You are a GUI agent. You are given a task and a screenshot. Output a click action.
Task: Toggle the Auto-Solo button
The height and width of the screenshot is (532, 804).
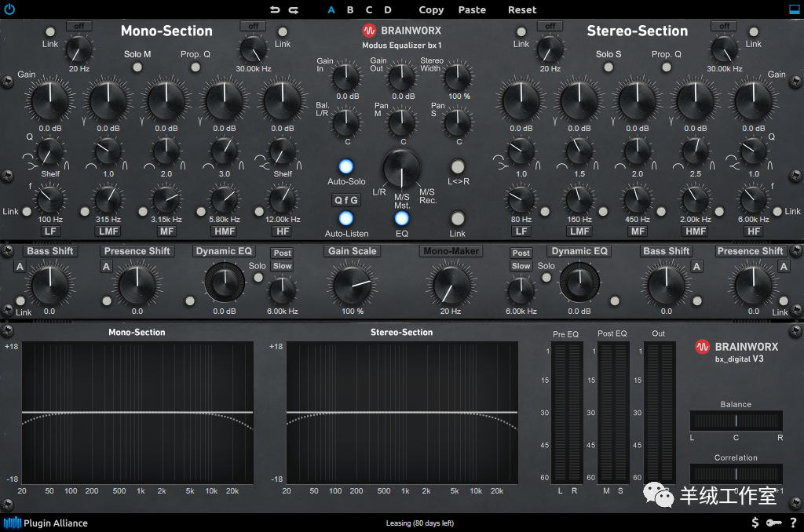click(x=345, y=166)
